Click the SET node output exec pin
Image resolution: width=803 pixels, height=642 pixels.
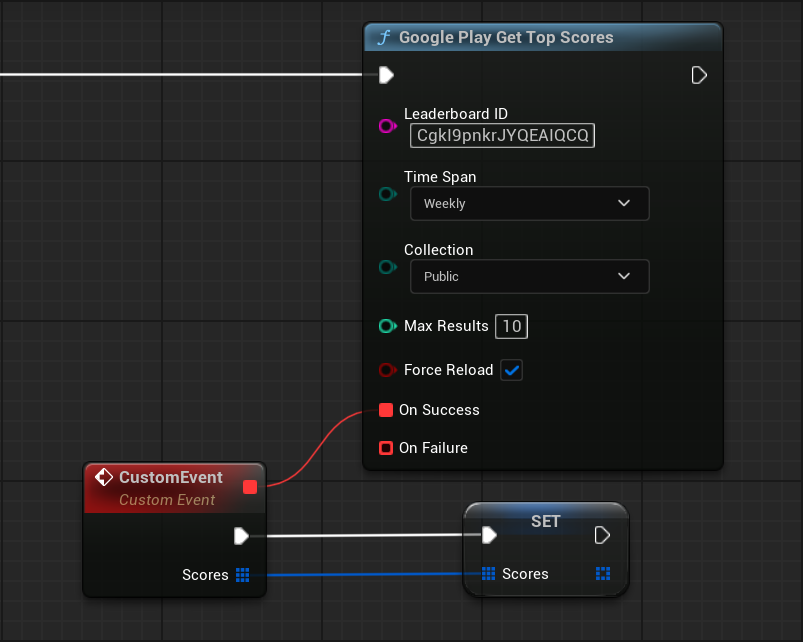point(602,535)
